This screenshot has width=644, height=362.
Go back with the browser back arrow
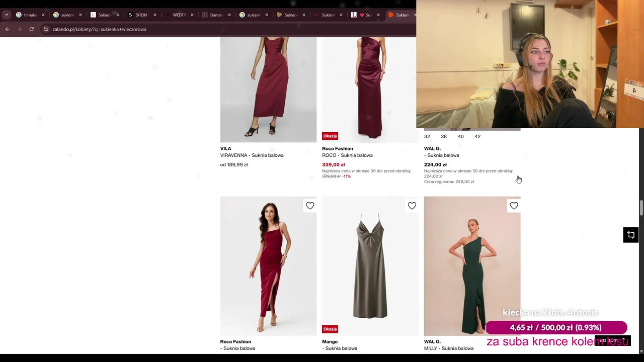pyautogui.click(x=8, y=29)
